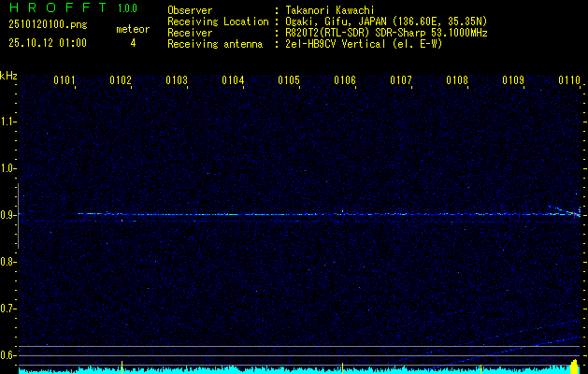Screen dimensions: 588x374
Task: Click the 2el-HB9CV Vertical antenna text
Action: [364, 44]
